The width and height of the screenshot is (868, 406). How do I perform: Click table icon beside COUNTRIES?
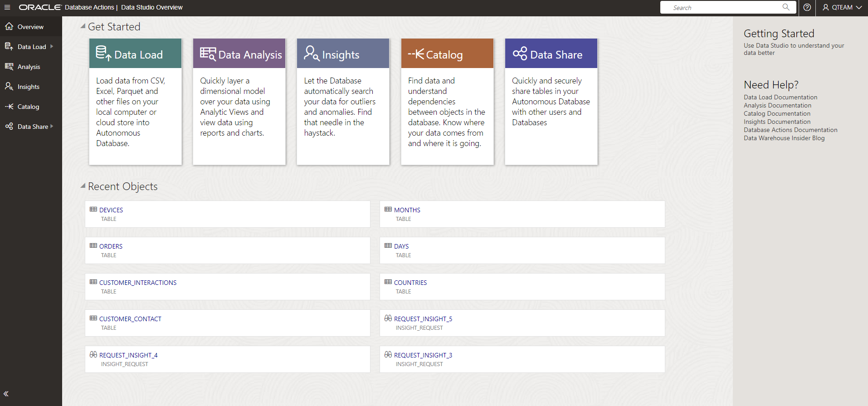click(388, 282)
